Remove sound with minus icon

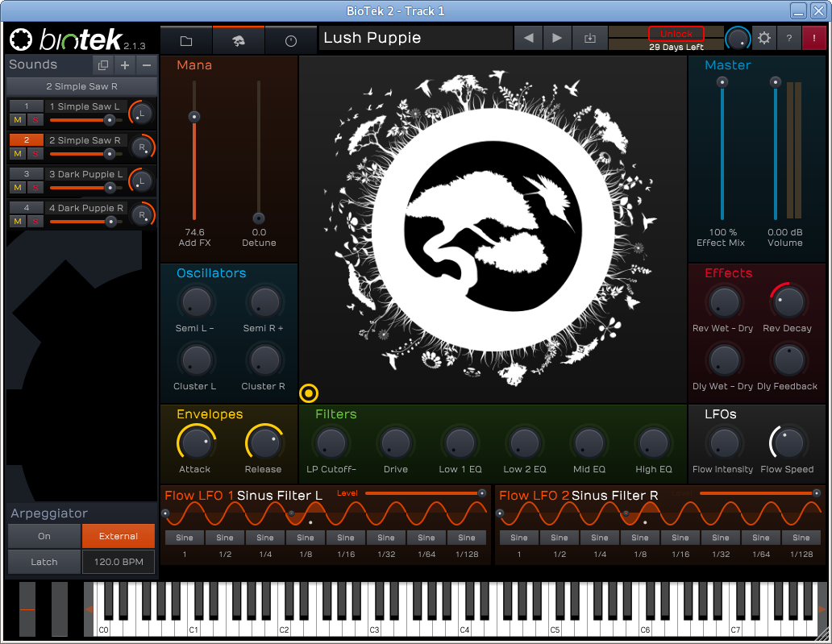147,65
